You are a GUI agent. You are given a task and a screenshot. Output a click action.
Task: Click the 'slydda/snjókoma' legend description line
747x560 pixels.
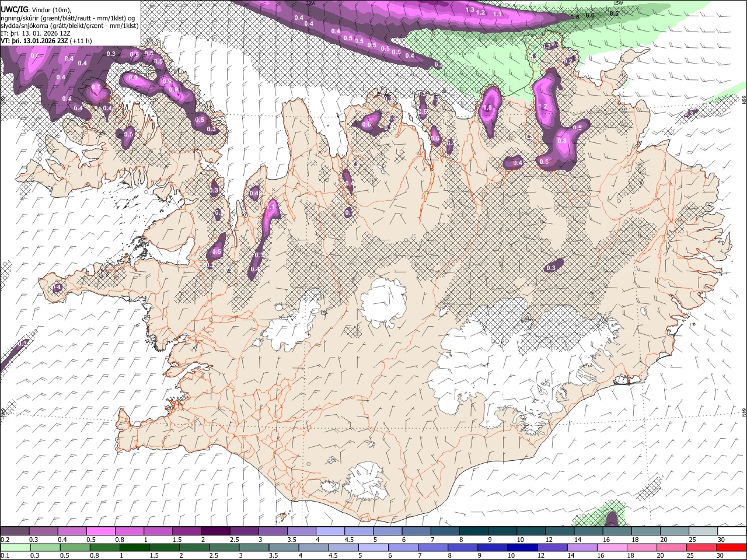69,26
